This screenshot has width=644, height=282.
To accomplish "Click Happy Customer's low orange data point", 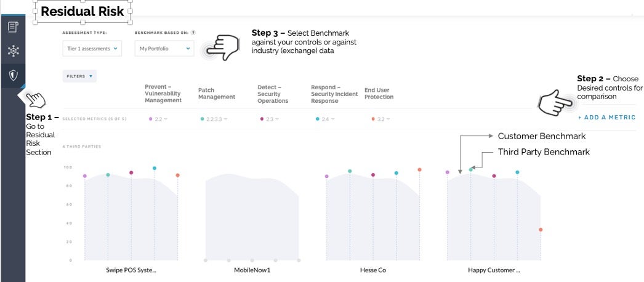I will click(541, 230).
